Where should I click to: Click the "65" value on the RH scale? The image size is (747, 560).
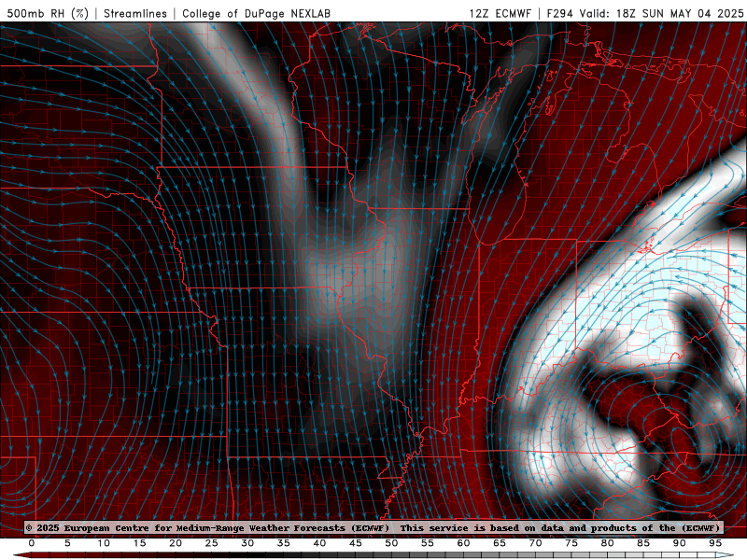pos(500,543)
